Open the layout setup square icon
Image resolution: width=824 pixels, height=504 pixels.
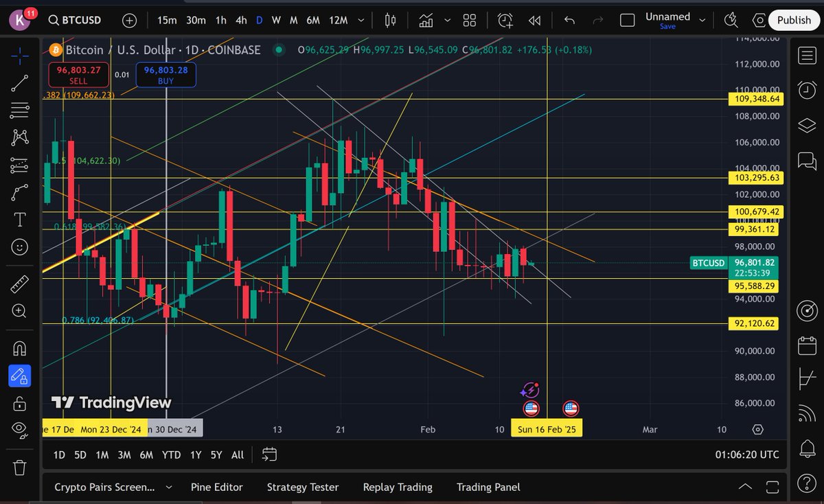coord(627,20)
